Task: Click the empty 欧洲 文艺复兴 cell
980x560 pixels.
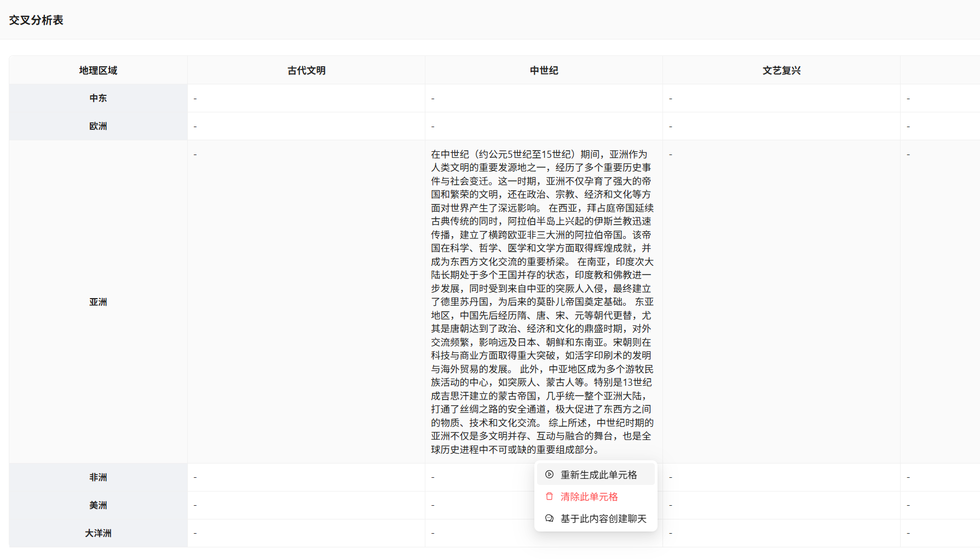Action: click(781, 127)
